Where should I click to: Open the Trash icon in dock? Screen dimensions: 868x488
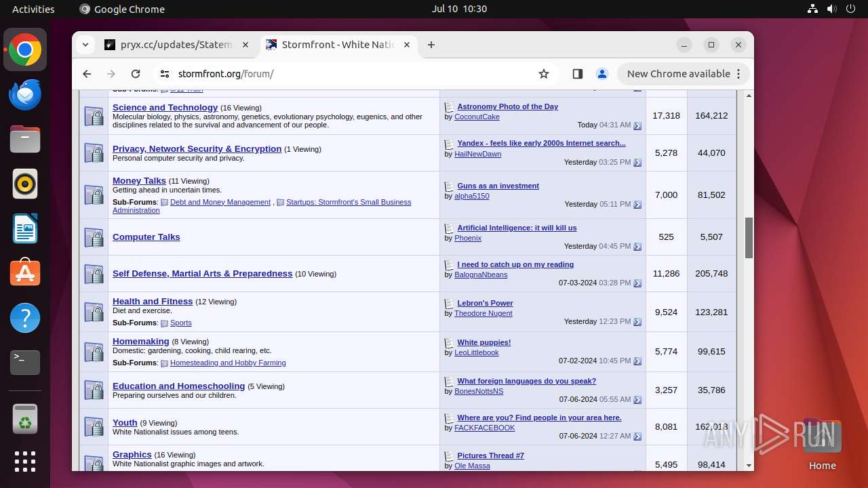pos(25,420)
